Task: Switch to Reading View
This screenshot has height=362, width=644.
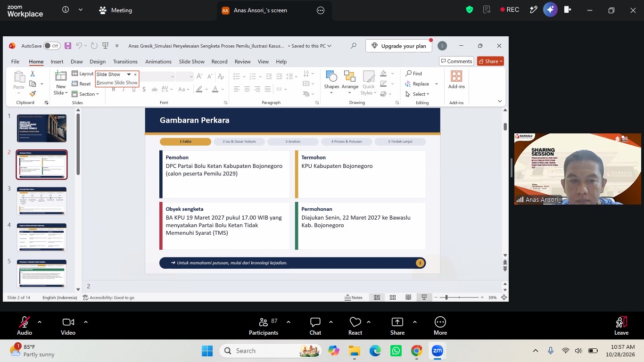Action: (408, 297)
